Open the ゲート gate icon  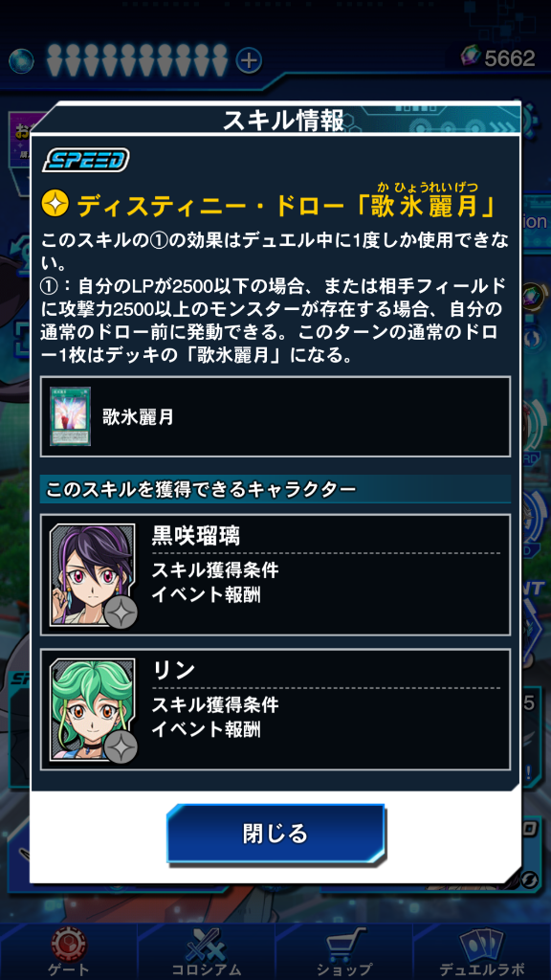tap(69, 951)
